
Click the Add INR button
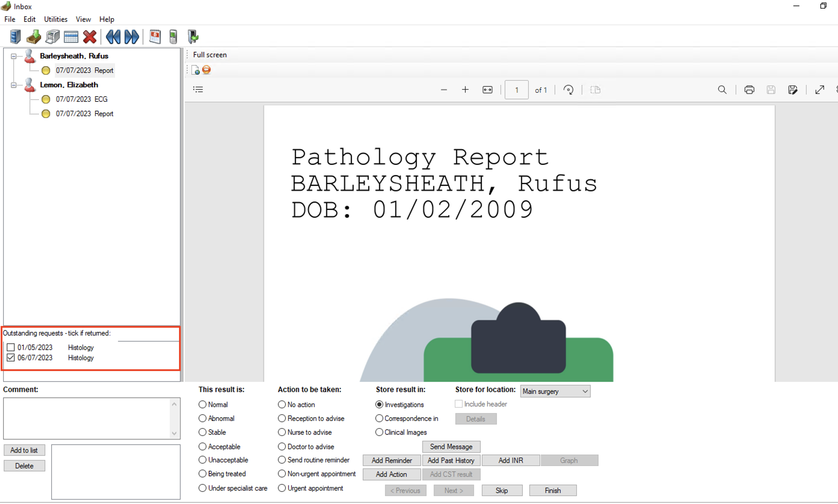(x=510, y=460)
